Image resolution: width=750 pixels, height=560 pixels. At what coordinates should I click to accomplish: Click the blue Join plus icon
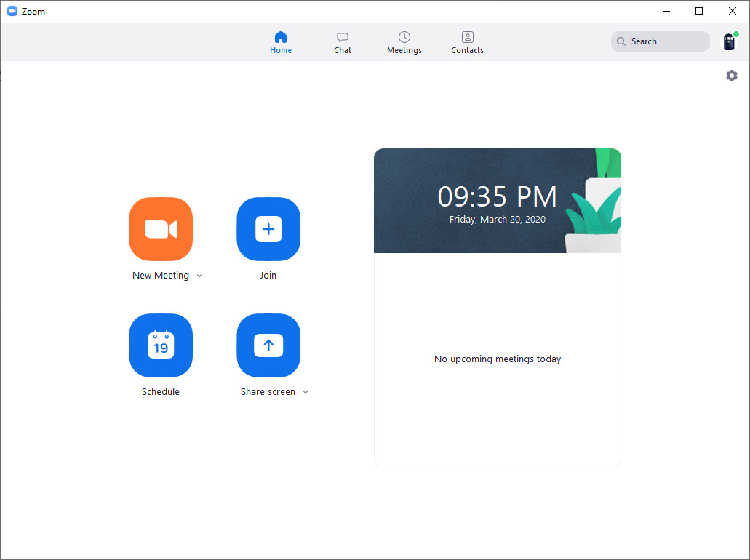tap(268, 229)
